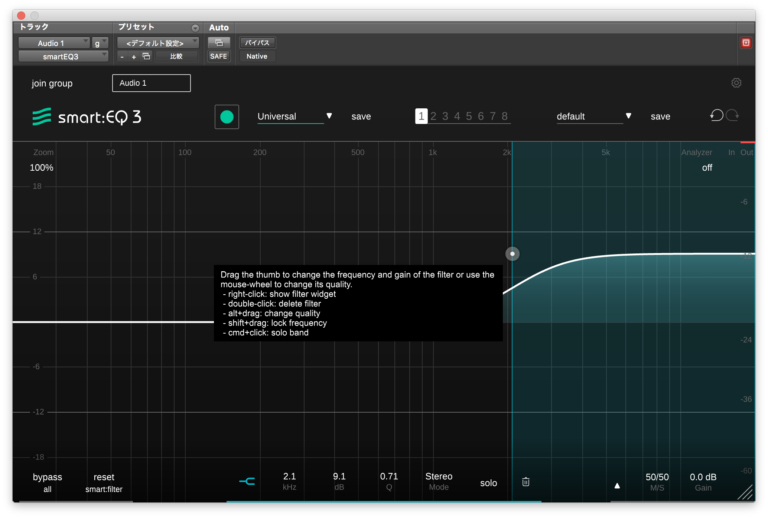The width and height of the screenshot is (768, 518).
Task: Click the high shelf filter type icon
Action: pos(247,482)
